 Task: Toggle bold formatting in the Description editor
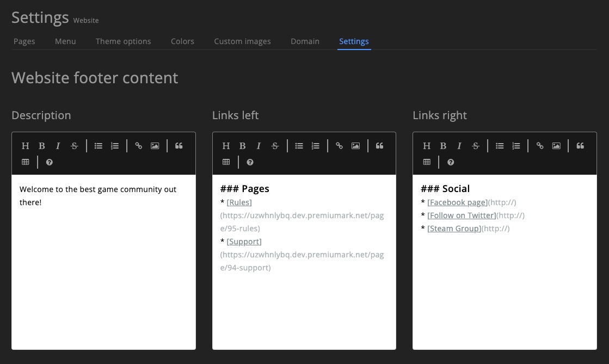tap(41, 145)
